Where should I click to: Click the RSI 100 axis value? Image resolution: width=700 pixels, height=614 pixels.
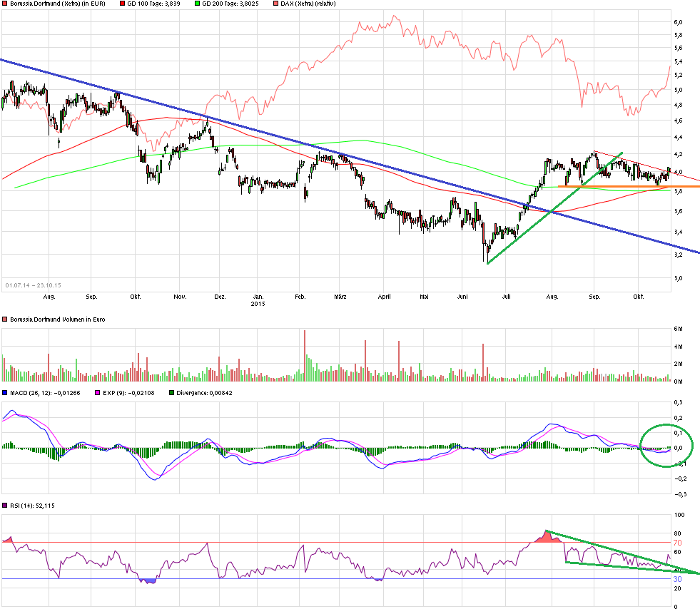(x=679, y=515)
